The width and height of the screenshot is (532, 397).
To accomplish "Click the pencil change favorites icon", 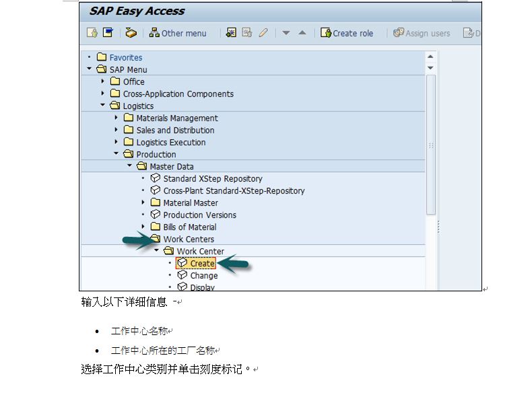I will [x=263, y=32].
